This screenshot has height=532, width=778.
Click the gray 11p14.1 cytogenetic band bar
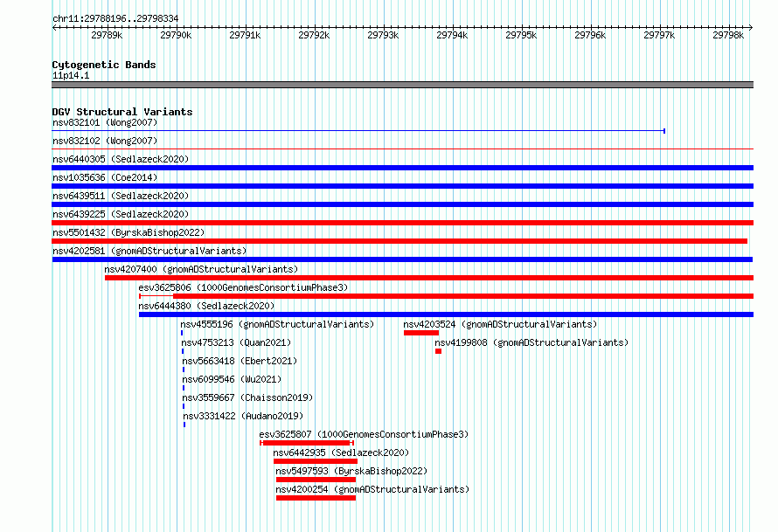click(x=402, y=85)
